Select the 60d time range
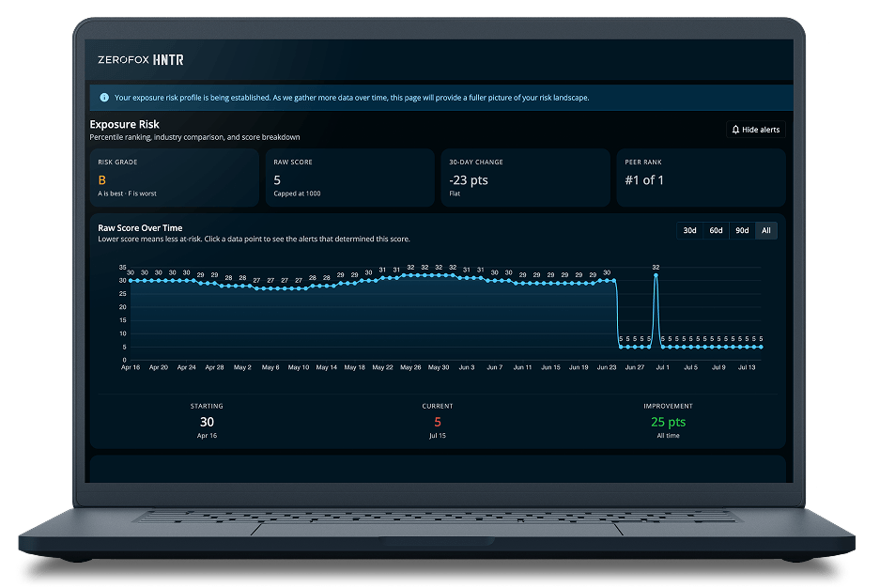 point(716,231)
